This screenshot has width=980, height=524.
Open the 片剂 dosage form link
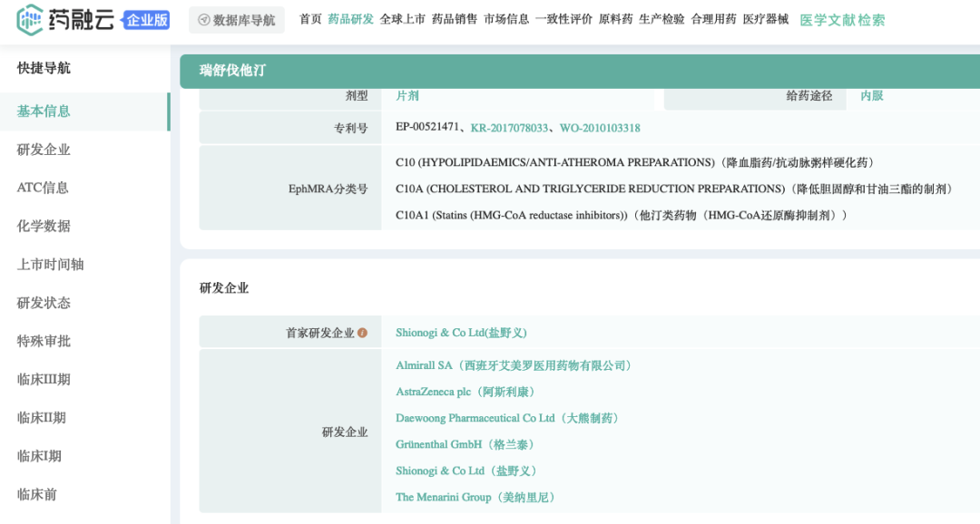407,95
